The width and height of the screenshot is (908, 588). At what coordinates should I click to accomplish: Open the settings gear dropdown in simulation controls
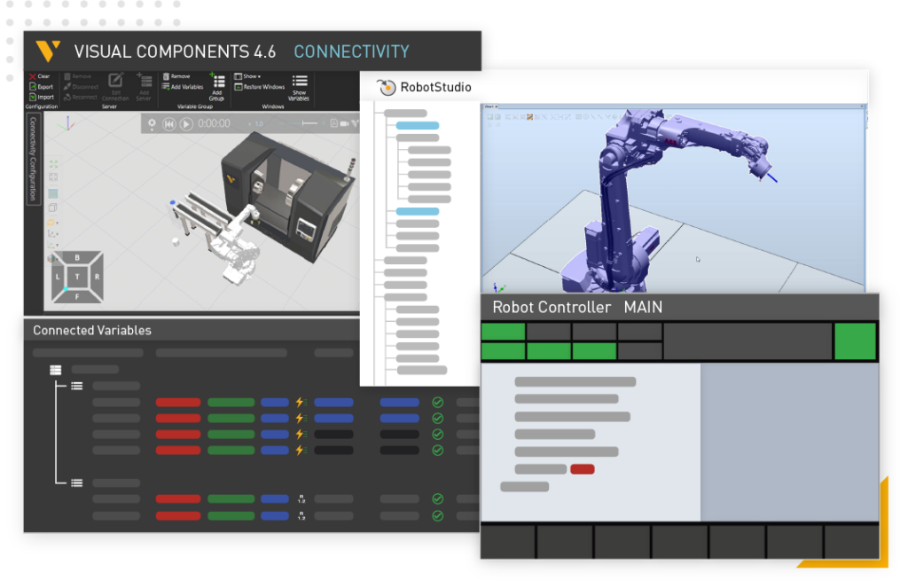[152, 122]
